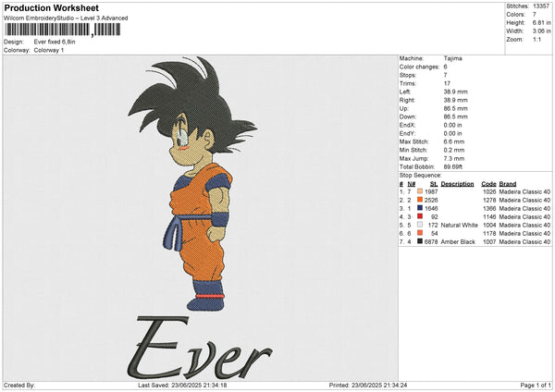Click stitch count 1987 in stop row 1
The image size is (555, 392).
pos(431,191)
